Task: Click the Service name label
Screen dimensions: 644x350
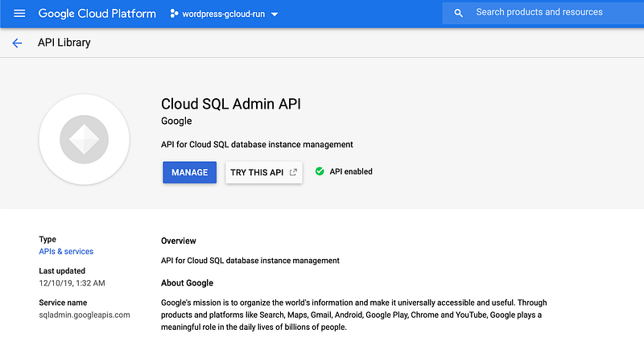Action: point(63,303)
